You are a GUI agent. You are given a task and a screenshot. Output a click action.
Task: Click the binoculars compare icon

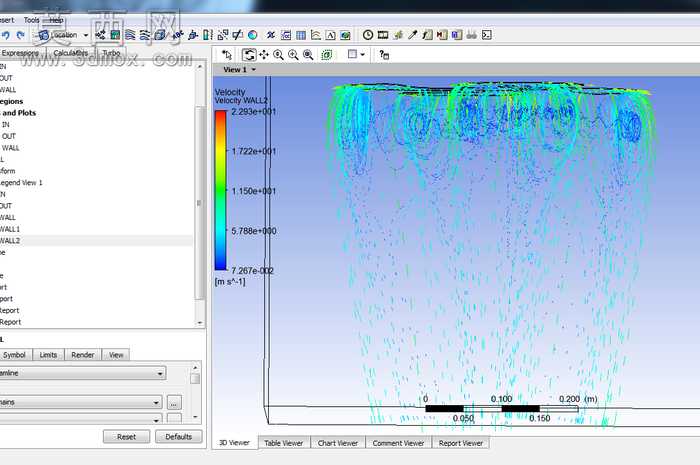click(x=471, y=35)
